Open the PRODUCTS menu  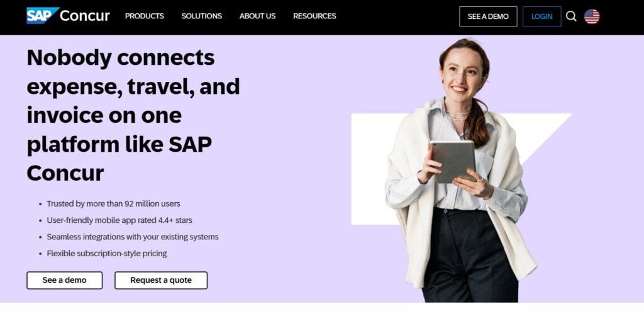144,16
